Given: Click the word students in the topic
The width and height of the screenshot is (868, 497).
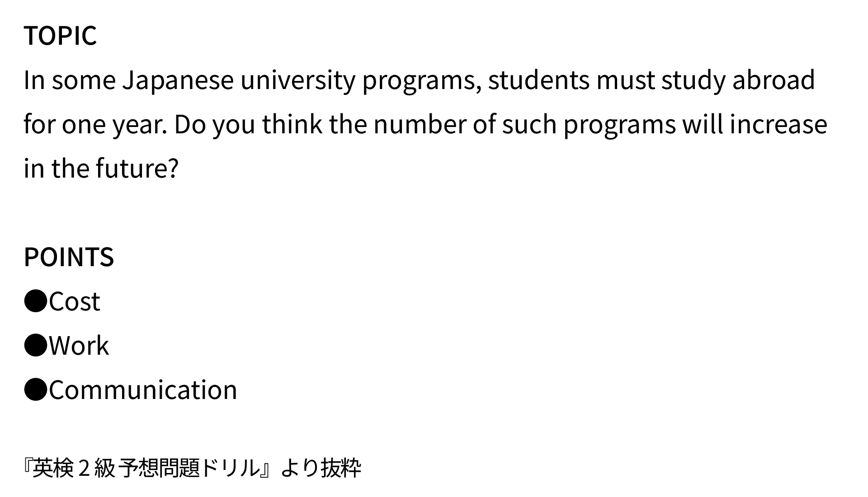Looking at the screenshot, I should coord(538,80).
